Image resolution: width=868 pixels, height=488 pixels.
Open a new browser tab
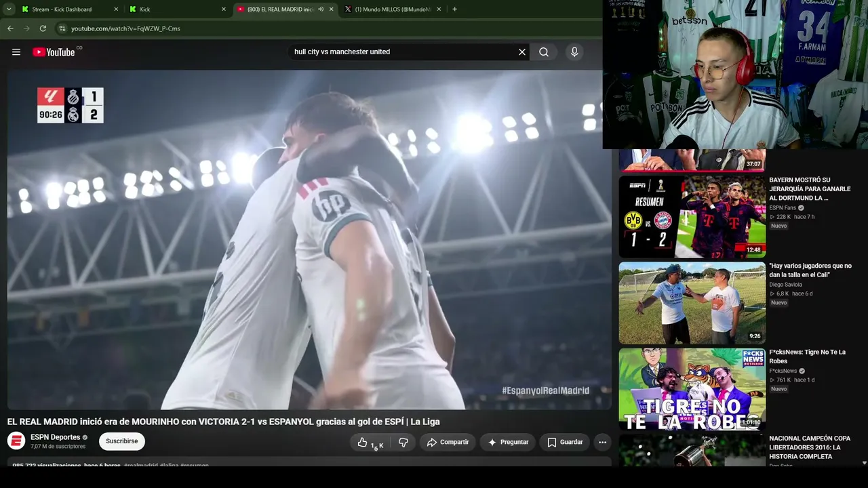pos(454,9)
